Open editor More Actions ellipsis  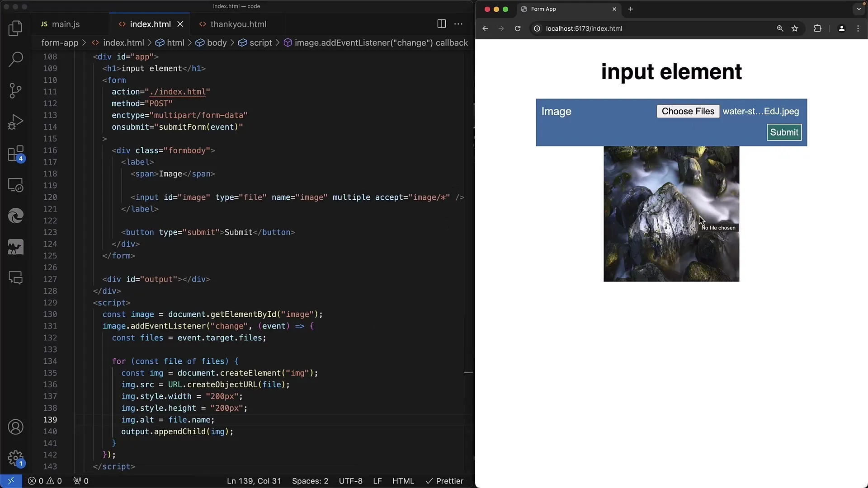(458, 24)
